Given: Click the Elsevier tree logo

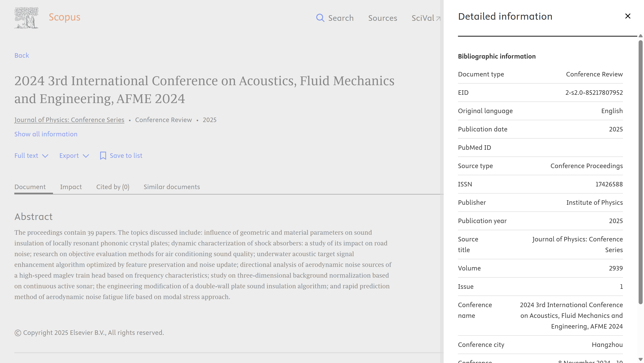Looking at the screenshot, I should (x=27, y=18).
